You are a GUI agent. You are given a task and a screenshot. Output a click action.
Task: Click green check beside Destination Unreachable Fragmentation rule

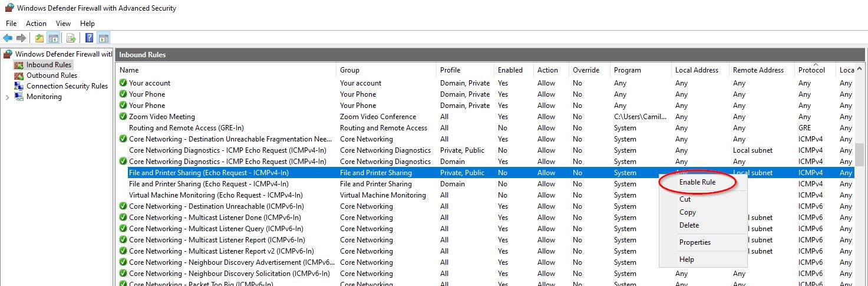[123, 139]
